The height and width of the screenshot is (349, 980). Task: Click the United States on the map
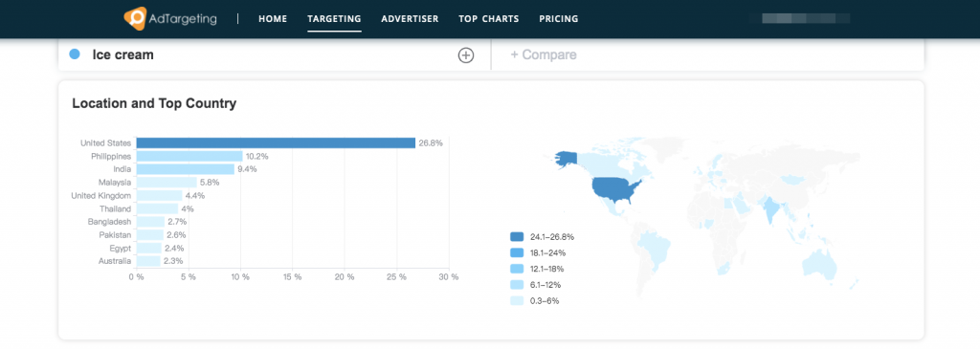[615, 189]
